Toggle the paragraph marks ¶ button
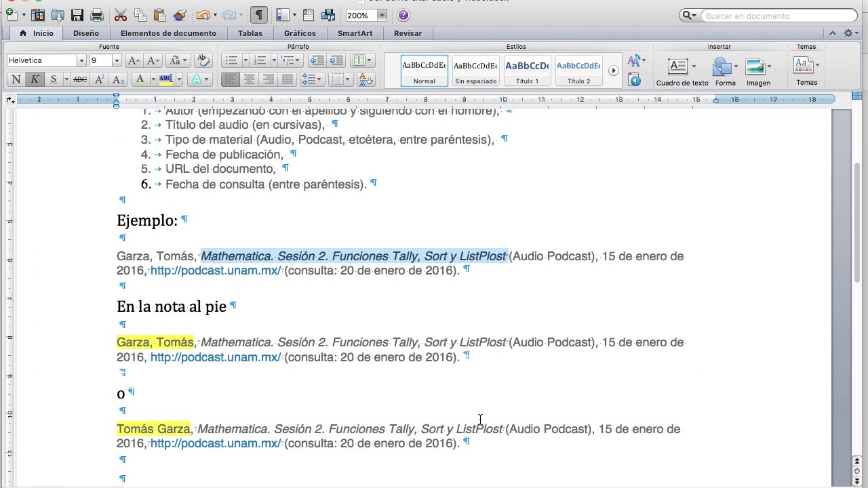This screenshot has height=488, width=868. (258, 15)
